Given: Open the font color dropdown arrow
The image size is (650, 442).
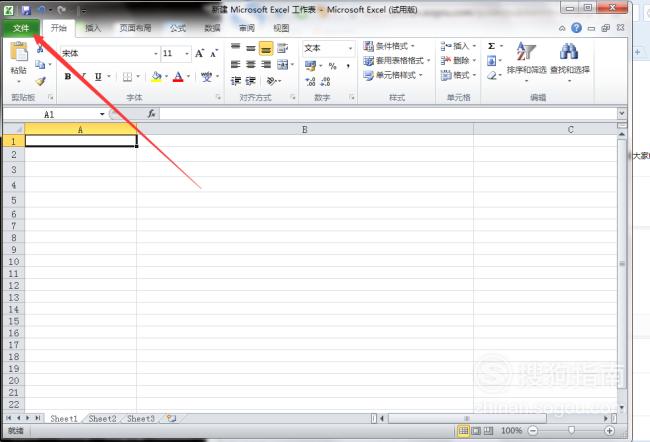Looking at the screenshot, I should (189, 77).
